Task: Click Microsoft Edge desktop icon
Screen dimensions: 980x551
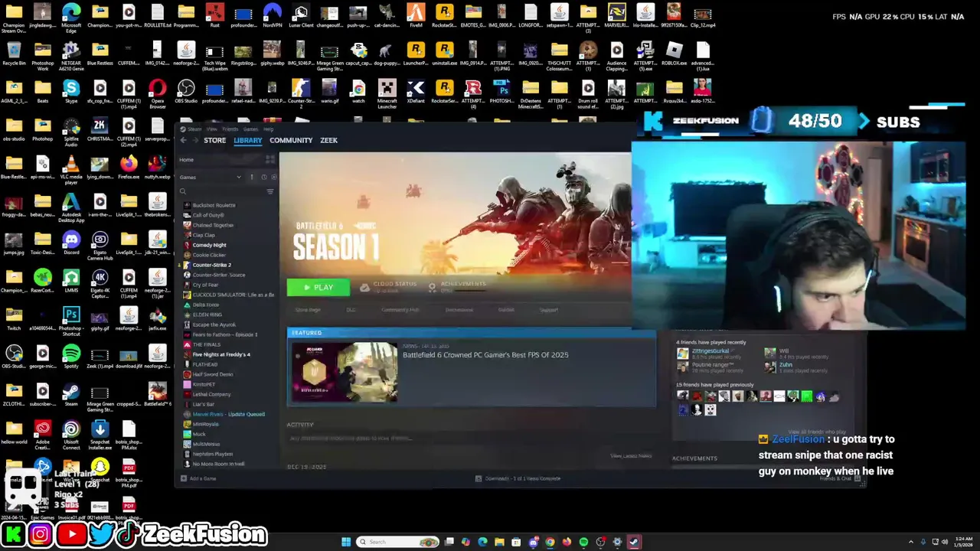Action: pos(71,18)
